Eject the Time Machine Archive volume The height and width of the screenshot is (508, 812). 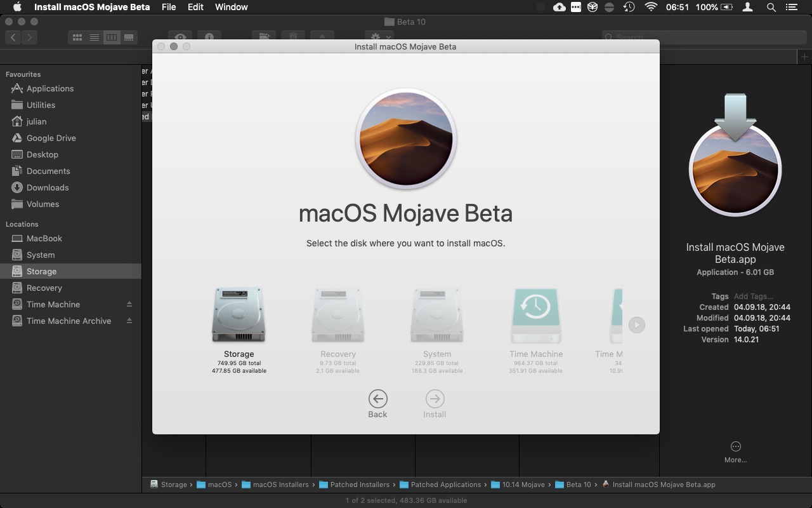[x=129, y=321]
